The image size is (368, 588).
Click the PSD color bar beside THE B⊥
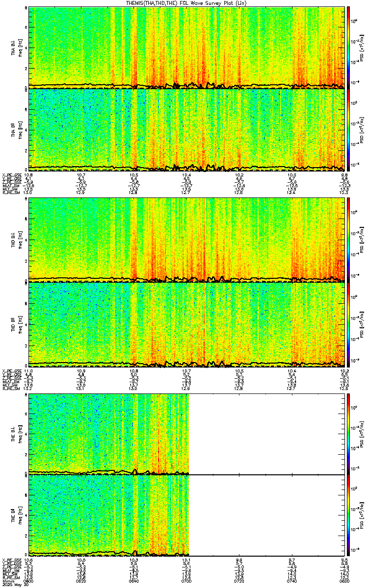coord(349,434)
